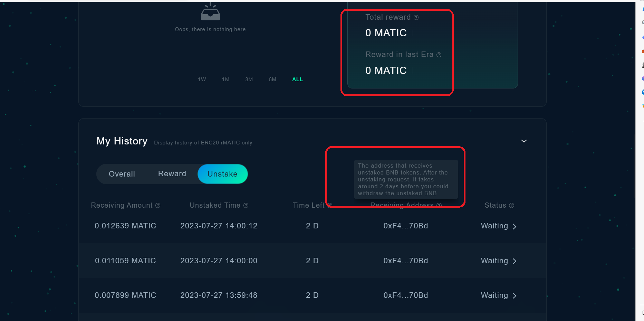Switch to the Overall tab
644x321 pixels.
click(122, 174)
